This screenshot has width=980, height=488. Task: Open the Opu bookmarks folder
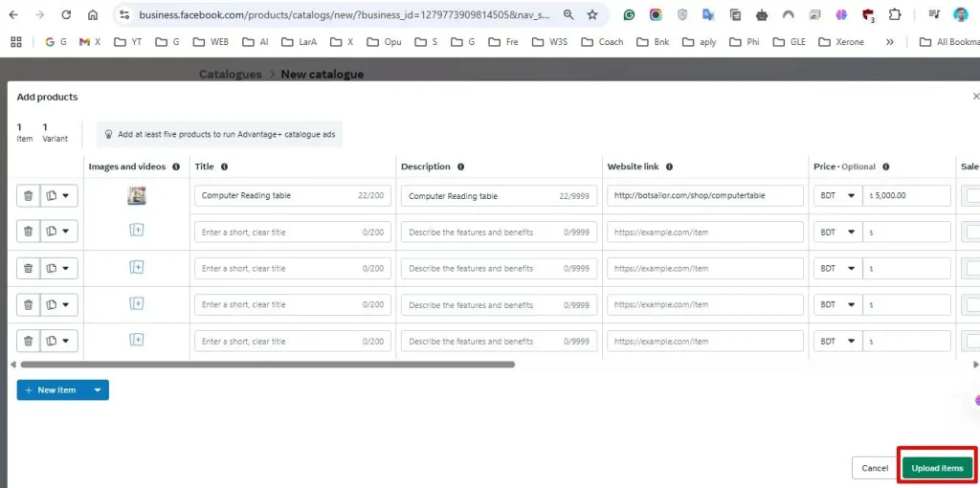(385, 42)
